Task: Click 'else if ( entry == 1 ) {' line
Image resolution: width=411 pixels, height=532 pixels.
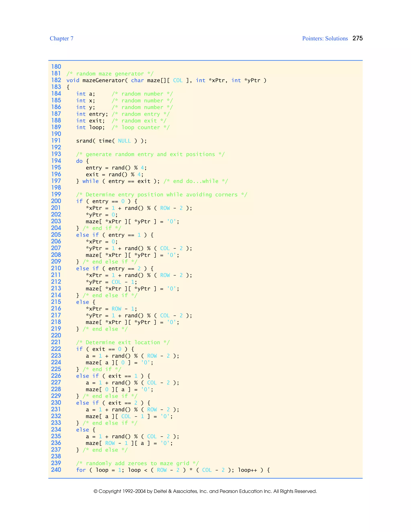Action: click(x=115, y=235)
